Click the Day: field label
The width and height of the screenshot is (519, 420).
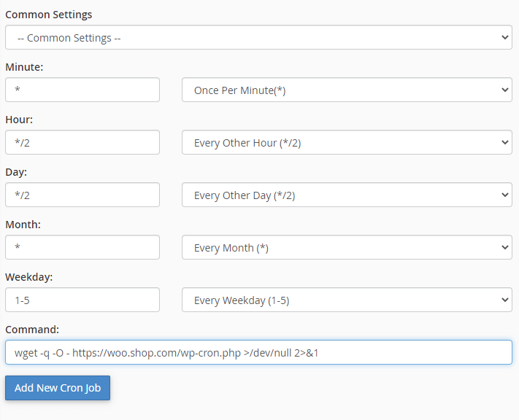16,172
